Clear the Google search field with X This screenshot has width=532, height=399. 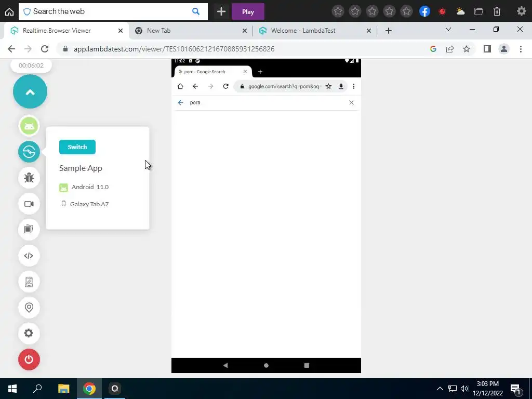click(x=352, y=102)
